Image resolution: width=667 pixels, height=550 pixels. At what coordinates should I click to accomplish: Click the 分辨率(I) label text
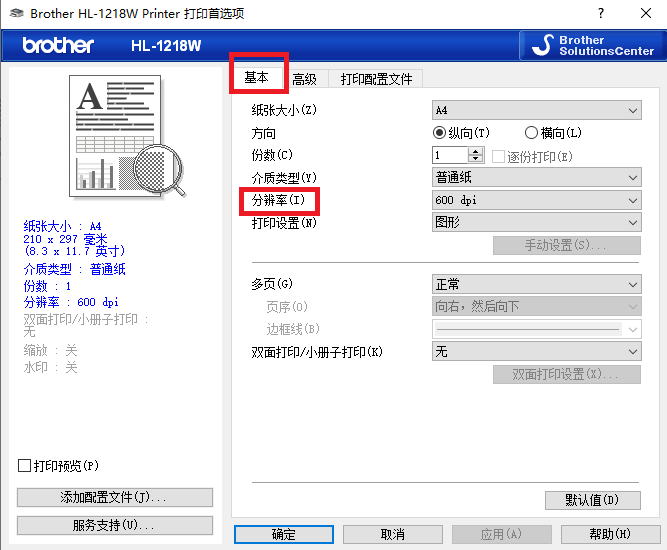pyautogui.click(x=278, y=200)
